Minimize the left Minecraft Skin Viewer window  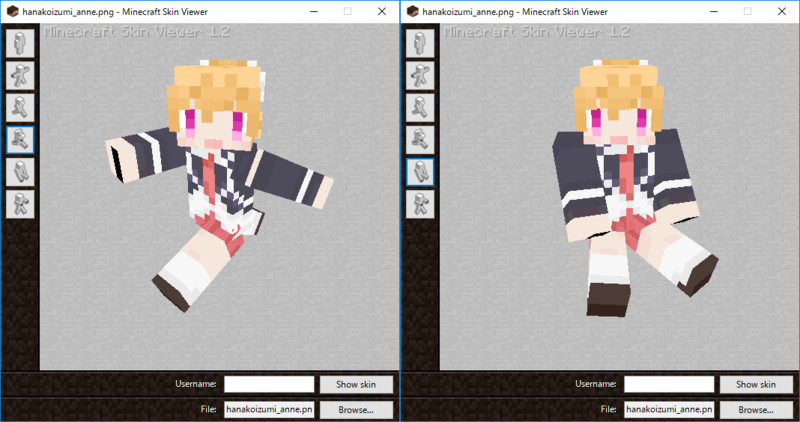(314, 11)
